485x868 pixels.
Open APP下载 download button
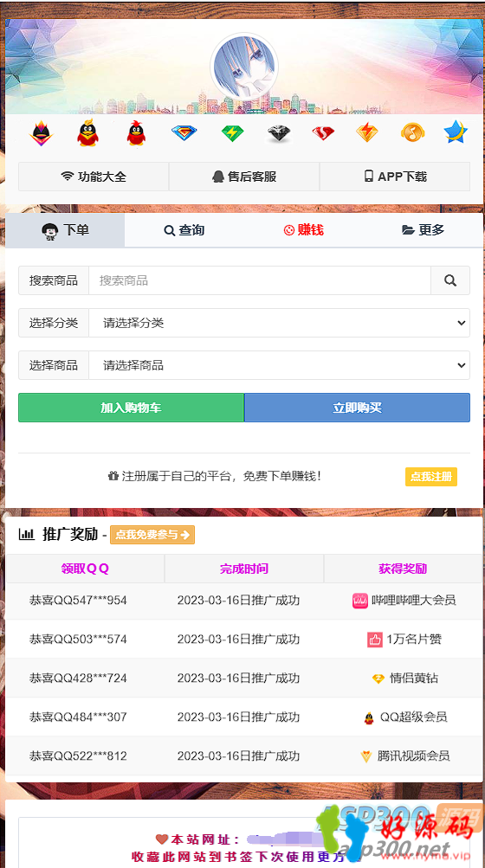395,177
